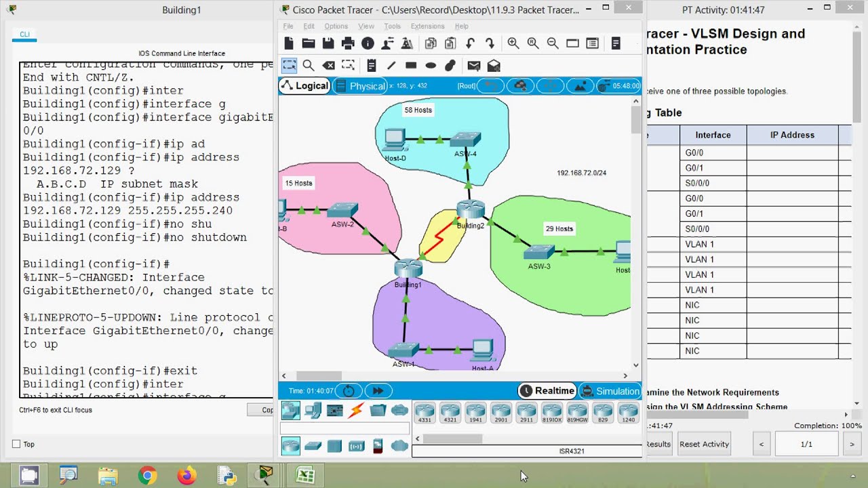The image size is (868, 488).
Task: Open the Extensions menu
Action: click(428, 26)
